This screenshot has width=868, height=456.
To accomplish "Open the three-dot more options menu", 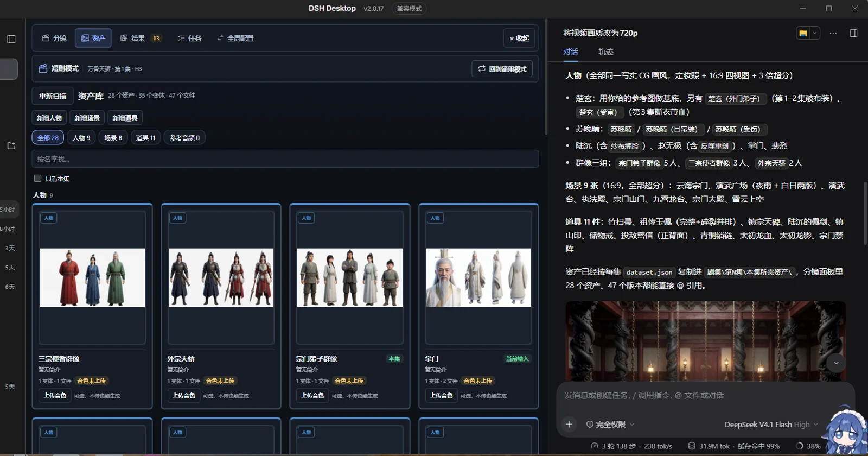I will 833,33.
